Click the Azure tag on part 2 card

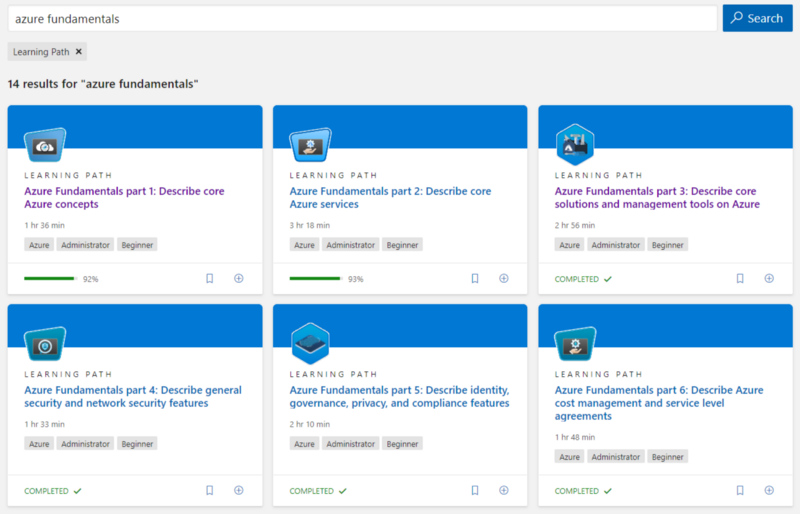304,245
